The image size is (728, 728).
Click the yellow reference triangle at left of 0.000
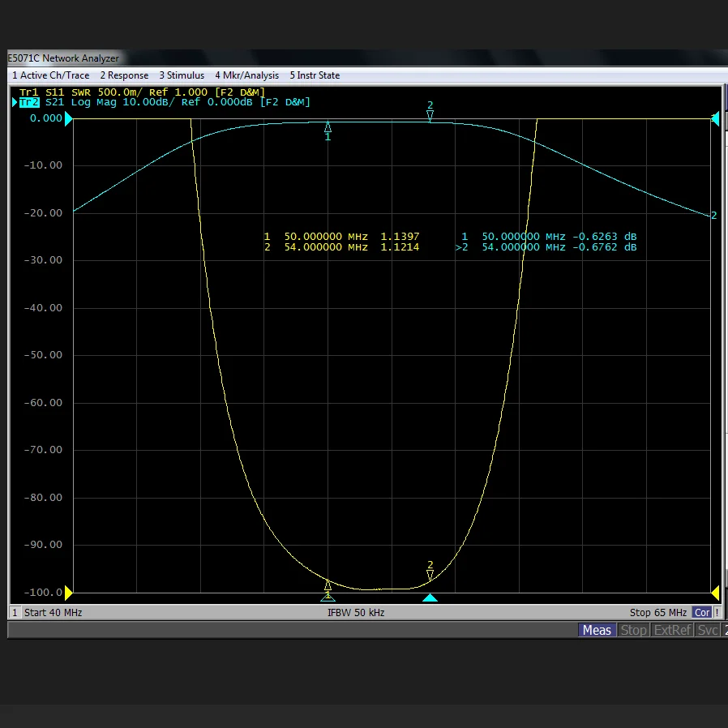coord(69,119)
